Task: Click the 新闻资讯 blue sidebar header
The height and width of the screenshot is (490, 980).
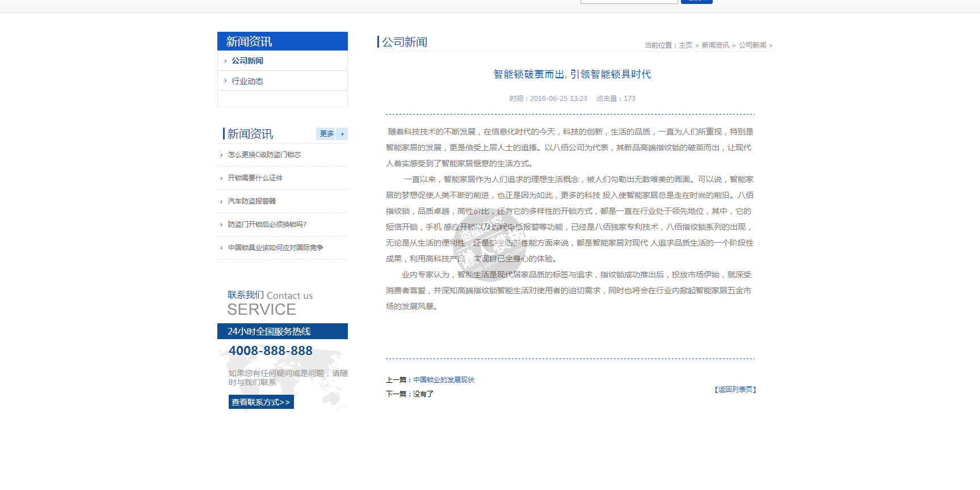Action: (283, 41)
